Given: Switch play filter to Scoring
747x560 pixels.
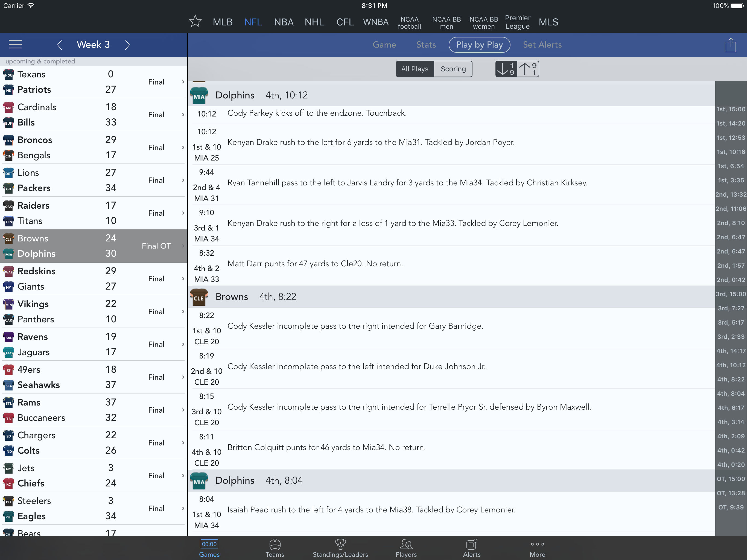Looking at the screenshot, I should point(453,69).
